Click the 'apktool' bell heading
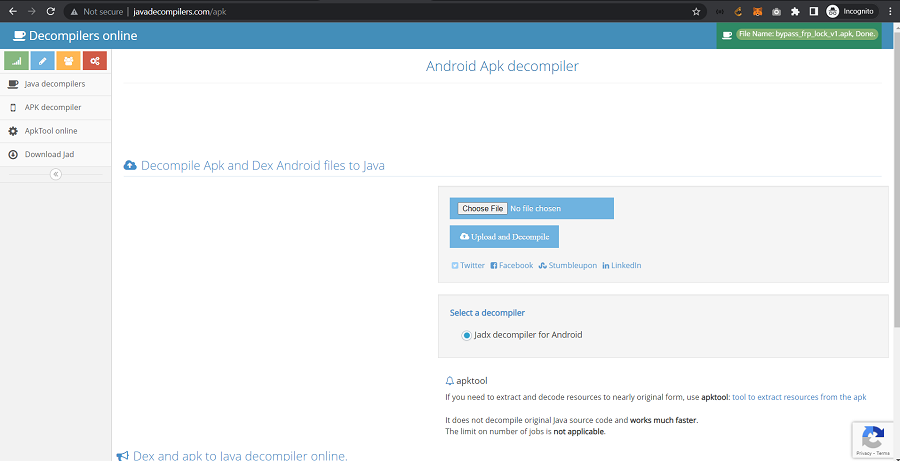Screen dimensions: 900x461 click(467, 381)
